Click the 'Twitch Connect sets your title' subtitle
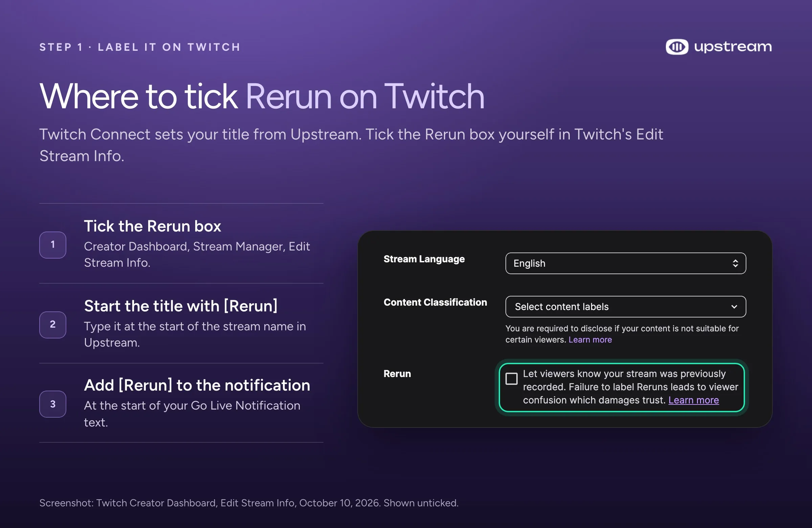This screenshot has height=528, width=812. tap(351, 145)
